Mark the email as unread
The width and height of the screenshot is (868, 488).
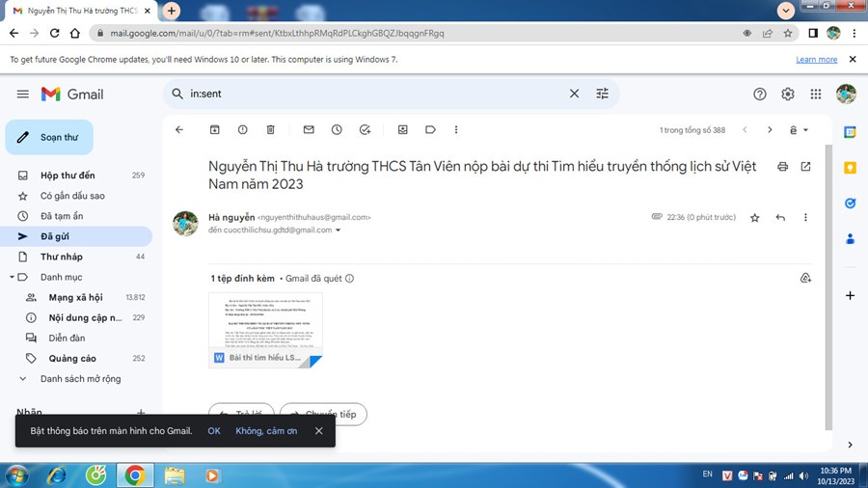pos(309,129)
